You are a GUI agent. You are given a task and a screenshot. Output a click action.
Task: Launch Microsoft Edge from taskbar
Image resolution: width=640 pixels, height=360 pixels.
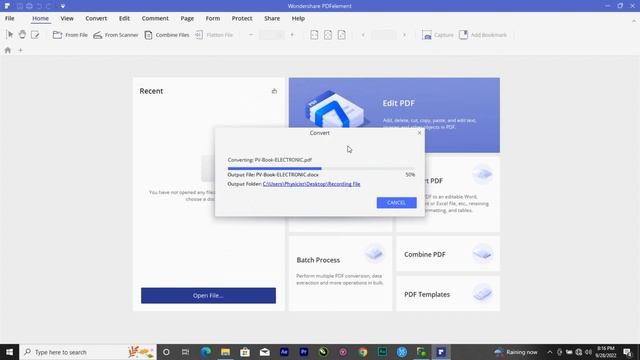pyautogui.click(x=206, y=352)
